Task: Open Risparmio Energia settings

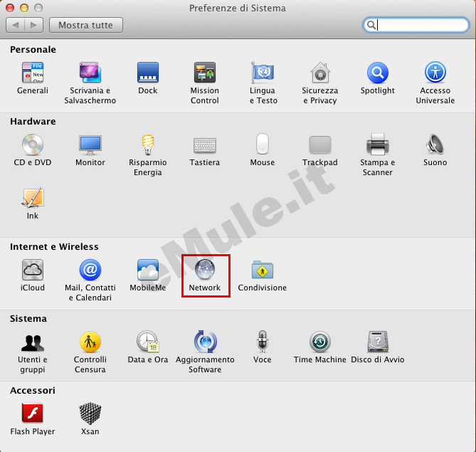Action: pyautogui.click(x=148, y=154)
